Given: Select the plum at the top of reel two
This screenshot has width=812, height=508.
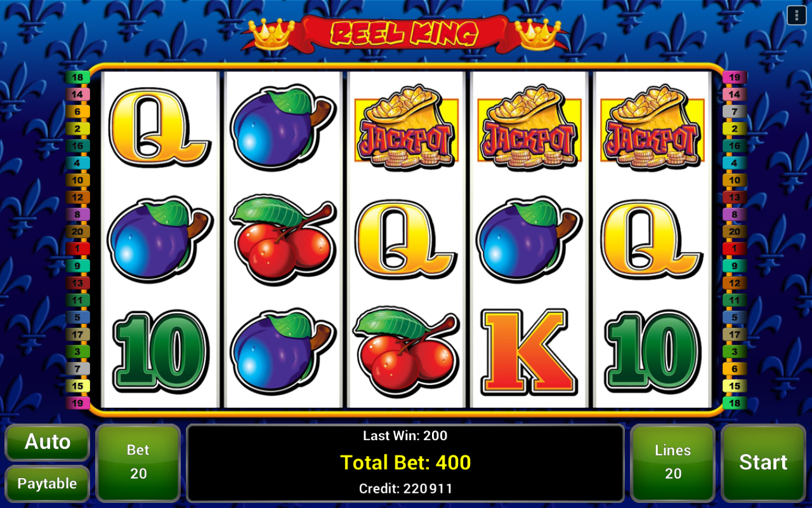Looking at the screenshot, I should click(282, 129).
